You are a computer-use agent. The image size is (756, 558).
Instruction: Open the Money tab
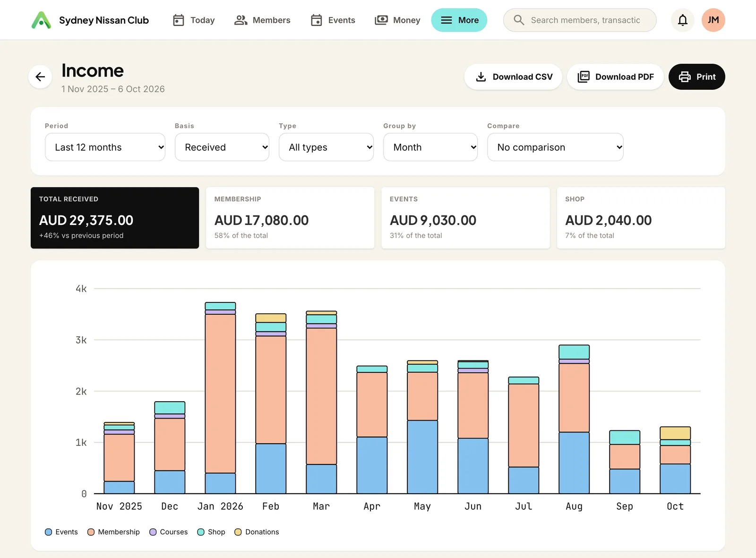pyautogui.click(x=397, y=20)
